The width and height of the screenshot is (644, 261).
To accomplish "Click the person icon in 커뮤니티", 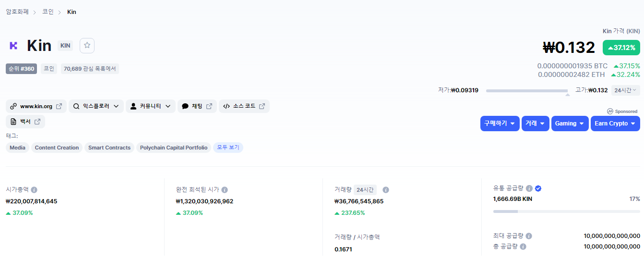I will point(133,106).
